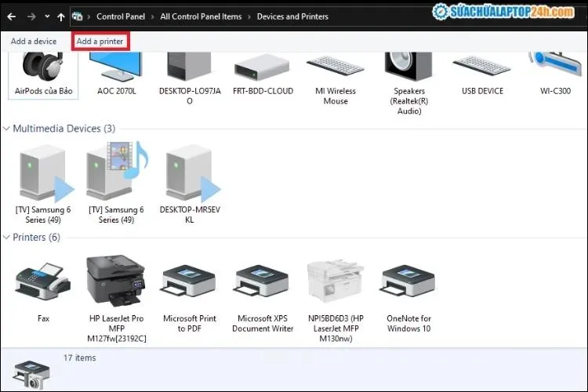Navigate to All Control Panel Items breadcrumb
The width and height of the screenshot is (588, 392).
[x=201, y=16]
